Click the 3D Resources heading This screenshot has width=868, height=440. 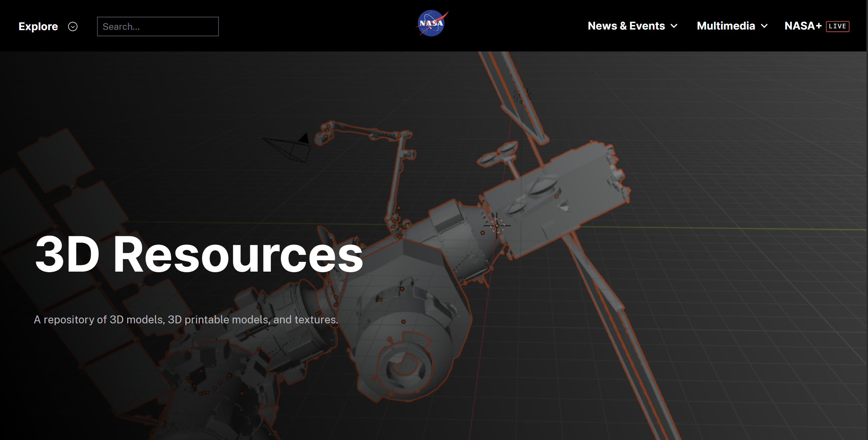click(199, 255)
